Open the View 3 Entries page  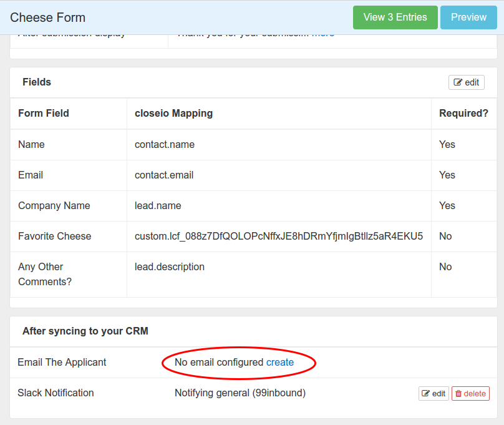[395, 17]
